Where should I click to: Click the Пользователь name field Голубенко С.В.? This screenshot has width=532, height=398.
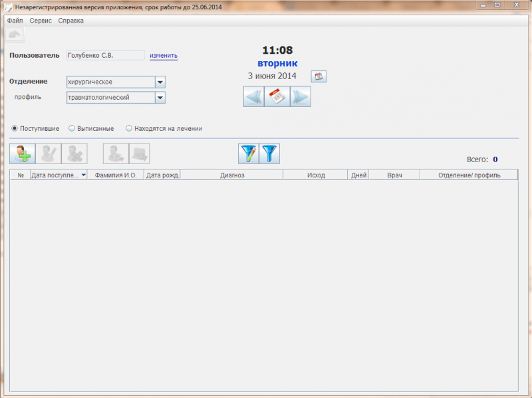[105, 56]
